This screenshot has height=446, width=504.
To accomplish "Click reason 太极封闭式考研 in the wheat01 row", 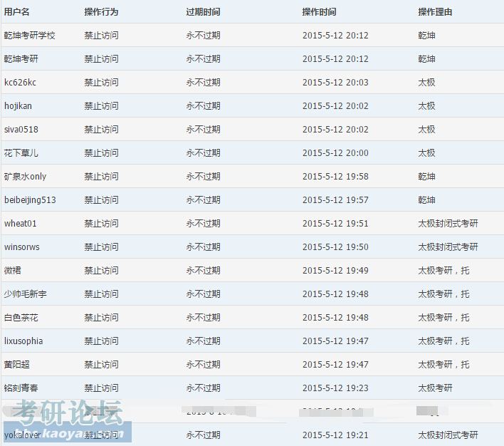I will [x=448, y=223].
